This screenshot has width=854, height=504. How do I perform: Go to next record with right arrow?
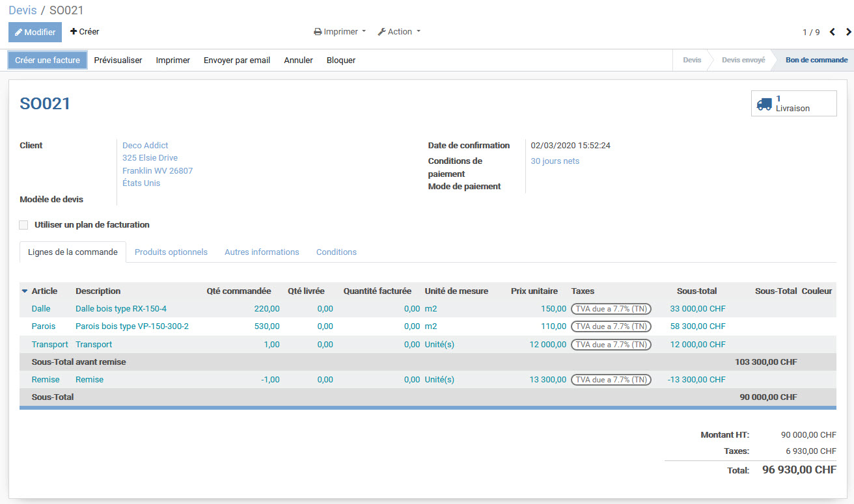(848, 32)
